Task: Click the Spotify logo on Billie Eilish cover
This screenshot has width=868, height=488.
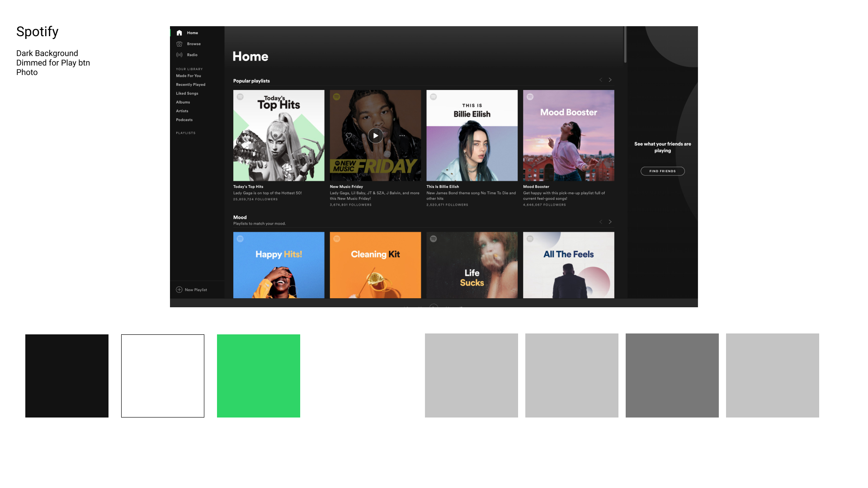Action: coord(433,97)
